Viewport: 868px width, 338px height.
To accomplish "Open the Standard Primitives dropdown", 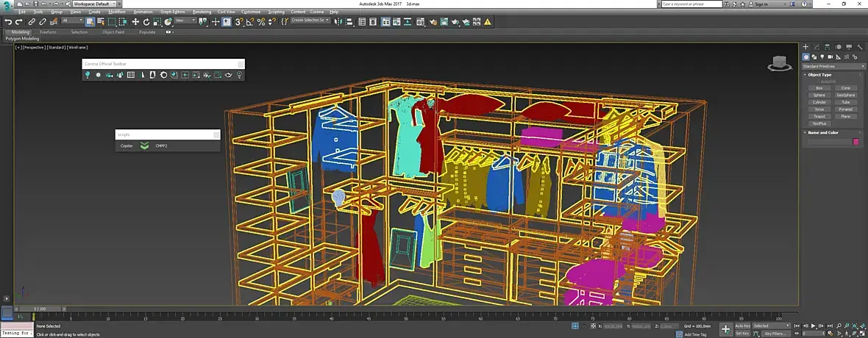I will pos(833,66).
